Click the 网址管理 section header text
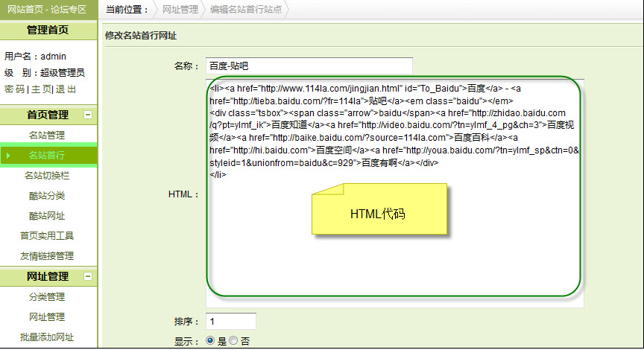The height and width of the screenshot is (350, 644). [48, 276]
